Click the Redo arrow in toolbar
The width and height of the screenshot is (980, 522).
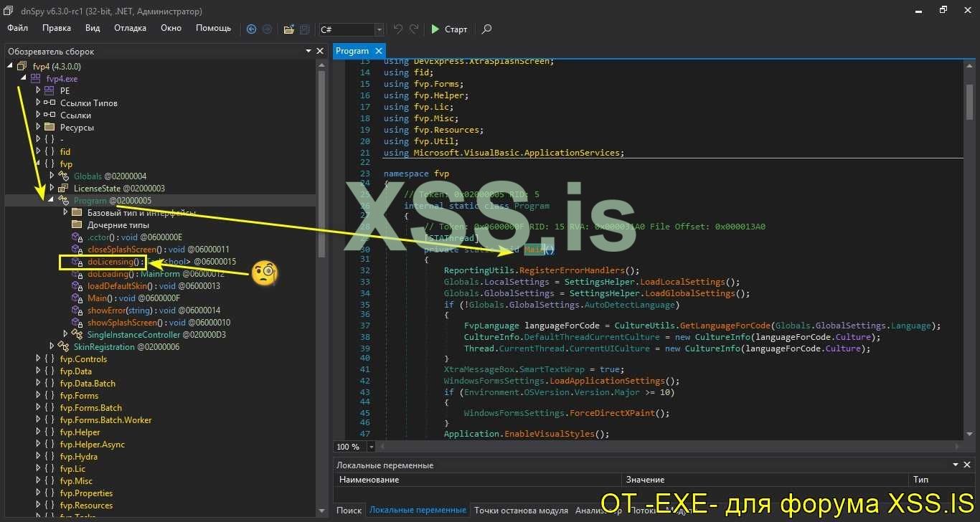[414, 29]
